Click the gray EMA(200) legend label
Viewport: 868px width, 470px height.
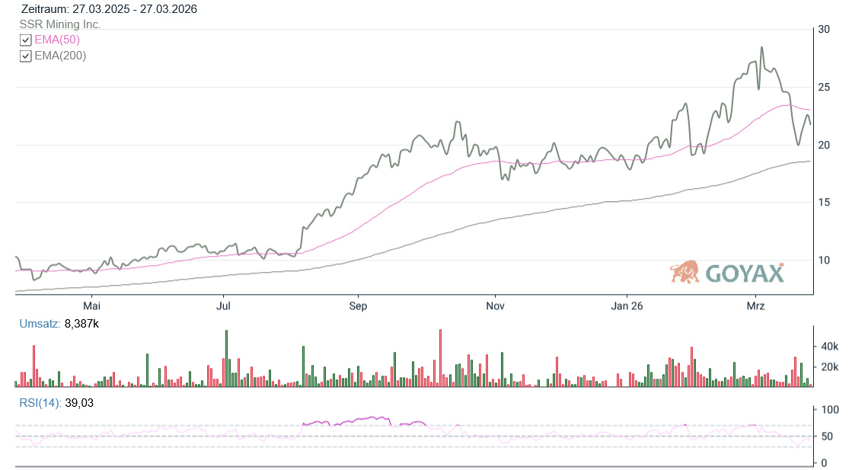tap(60, 56)
